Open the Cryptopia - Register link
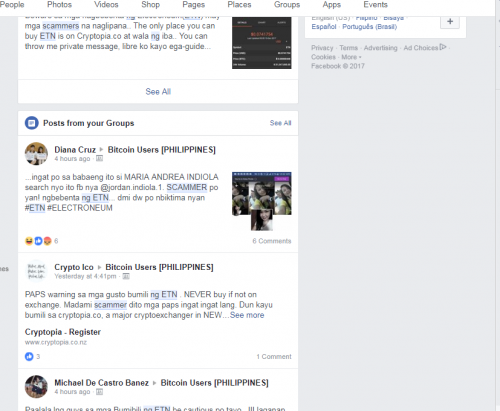500x411 pixels. (x=63, y=332)
